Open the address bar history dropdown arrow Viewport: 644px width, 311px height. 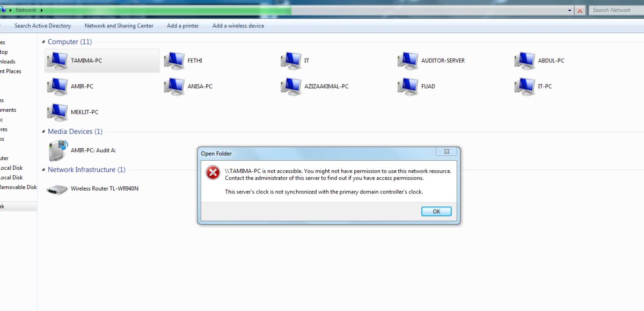570,10
